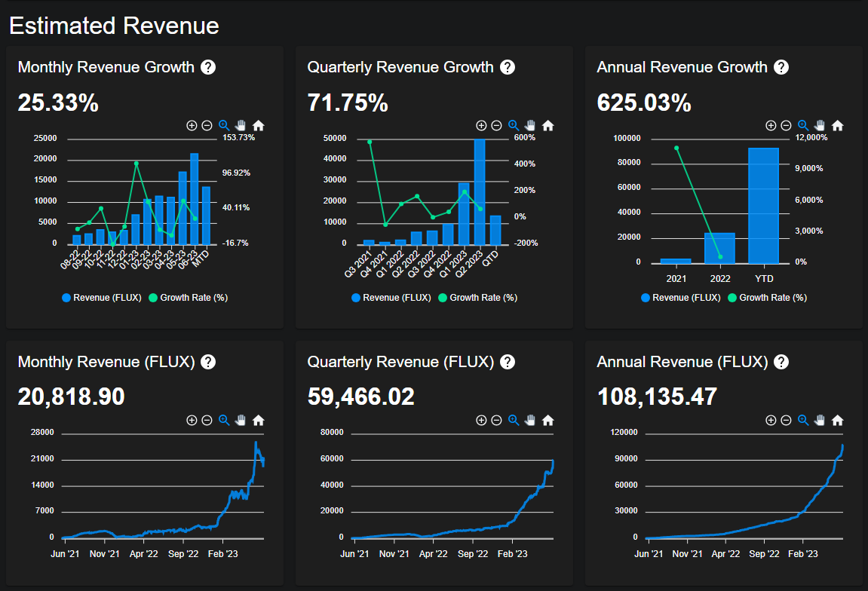The height and width of the screenshot is (591, 868).
Task: Toggle Growth Rate (%) legend in Annual Growth chart
Action: 768,298
